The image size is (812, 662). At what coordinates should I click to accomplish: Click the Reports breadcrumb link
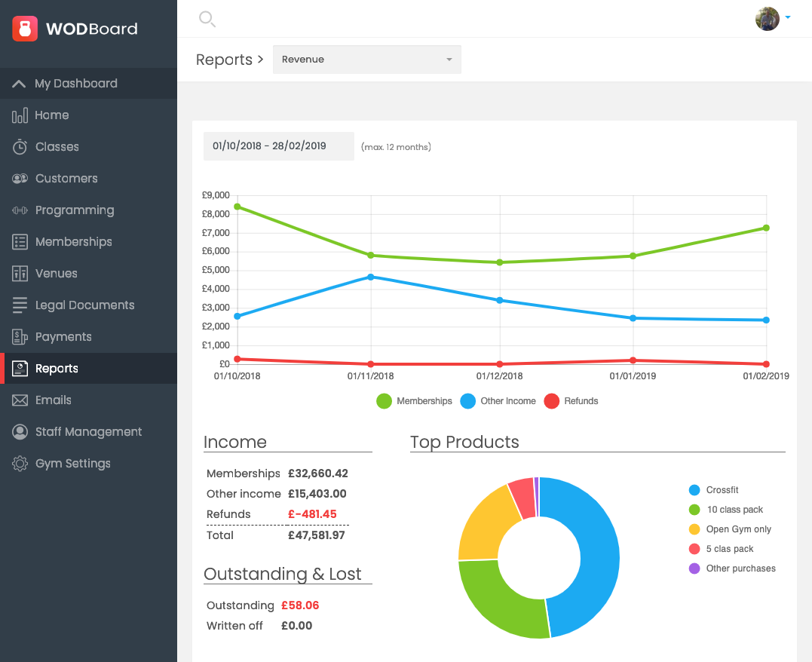pyautogui.click(x=224, y=59)
